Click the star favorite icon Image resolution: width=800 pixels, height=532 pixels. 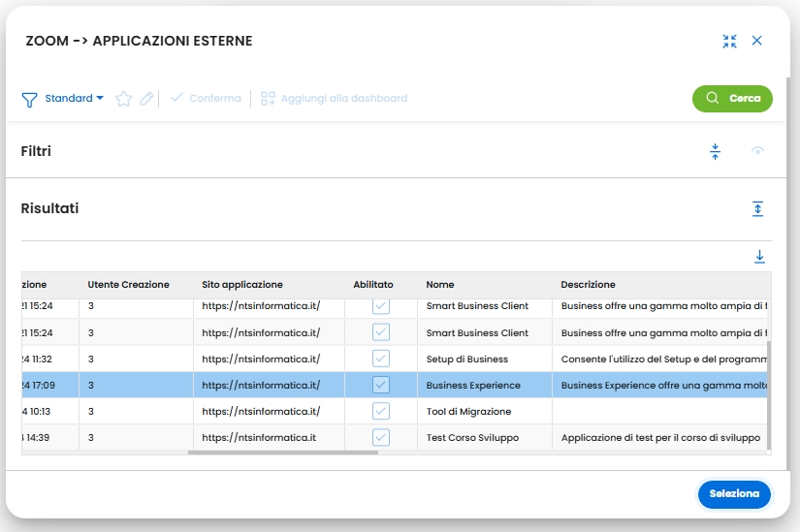click(x=123, y=99)
